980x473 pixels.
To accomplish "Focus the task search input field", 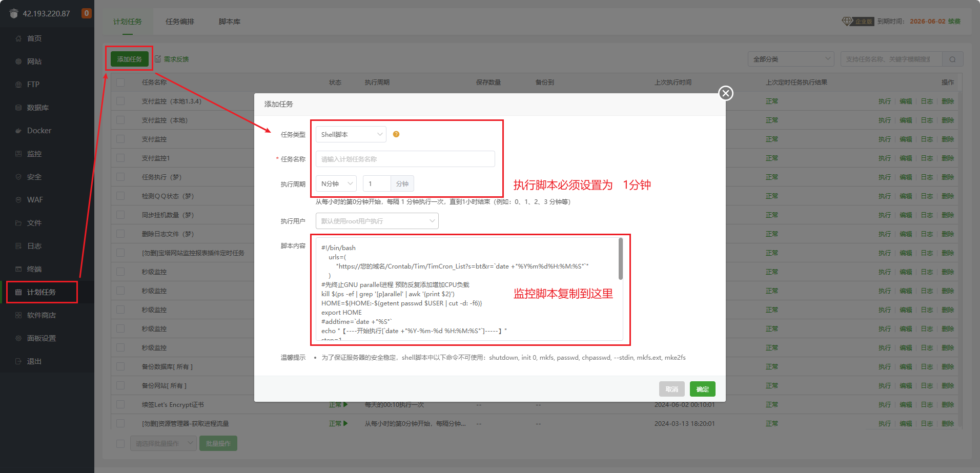I will (x=891, y=59).
